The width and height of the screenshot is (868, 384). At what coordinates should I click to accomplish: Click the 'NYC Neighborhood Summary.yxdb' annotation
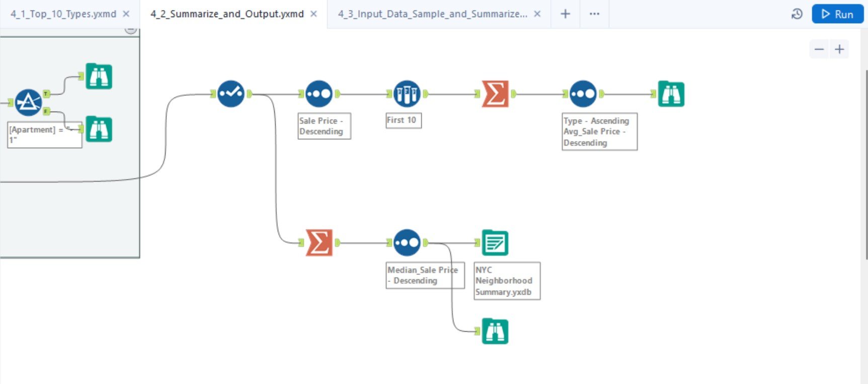[x=507, y=281]
